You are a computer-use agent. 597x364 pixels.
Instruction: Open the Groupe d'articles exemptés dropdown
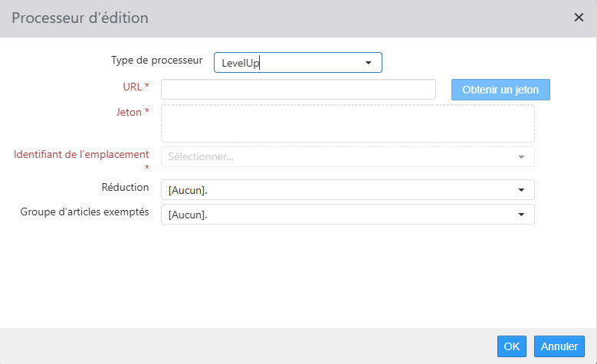click(348, 215)
